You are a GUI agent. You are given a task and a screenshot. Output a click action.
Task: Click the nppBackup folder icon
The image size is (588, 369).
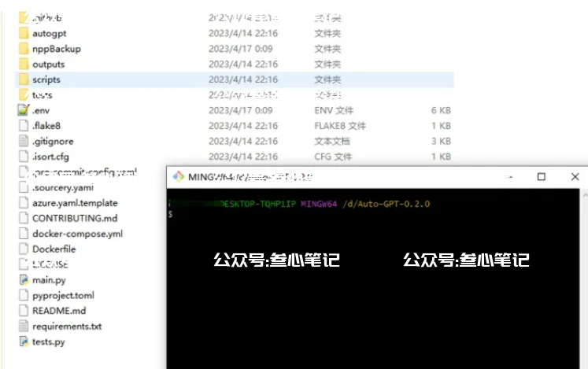(24, 48)
